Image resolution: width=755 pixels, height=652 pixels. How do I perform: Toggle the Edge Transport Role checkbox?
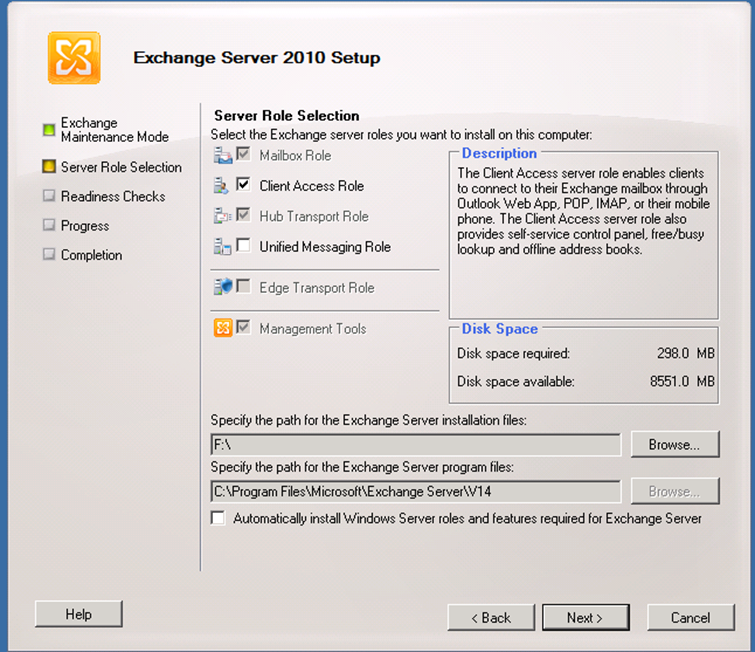coord(244,286)
